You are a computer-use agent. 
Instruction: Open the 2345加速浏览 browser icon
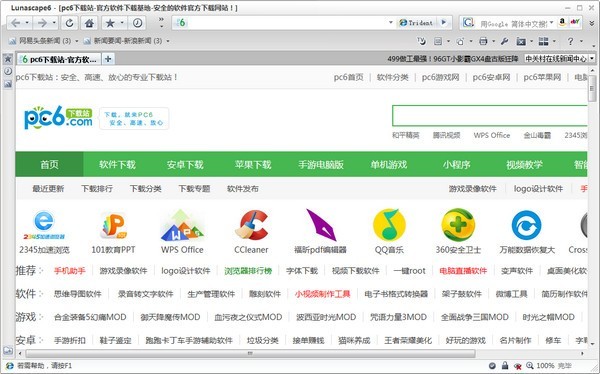[44, 224]
